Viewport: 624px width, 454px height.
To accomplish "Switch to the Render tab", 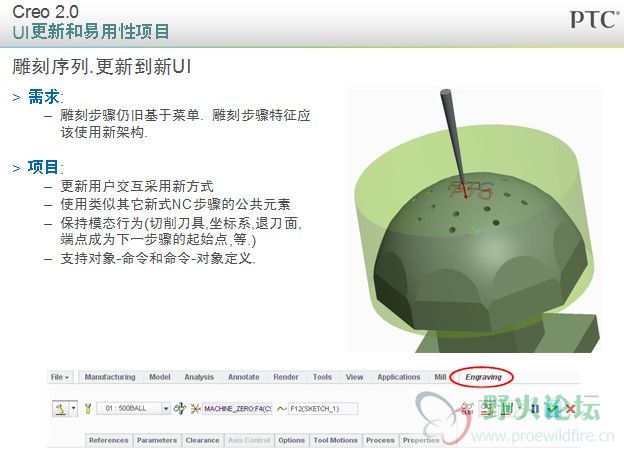I will click(x=286, y=377).
